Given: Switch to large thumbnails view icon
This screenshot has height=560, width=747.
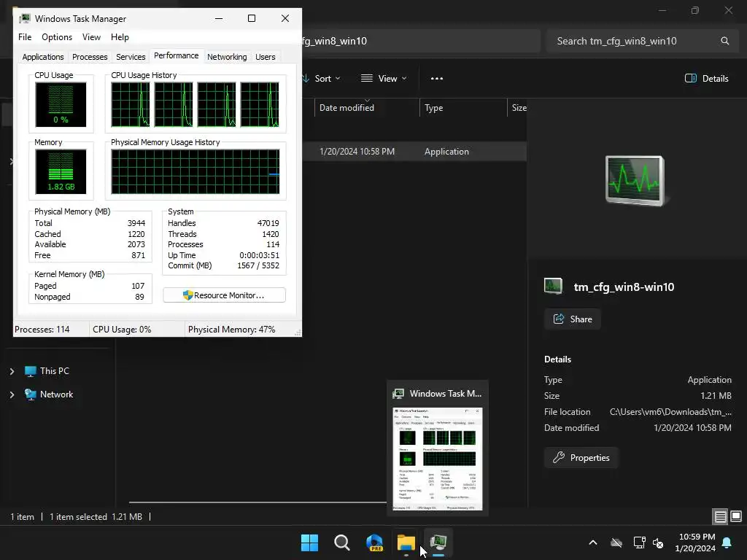Looking at the screenshot, I should pos(736,516).
